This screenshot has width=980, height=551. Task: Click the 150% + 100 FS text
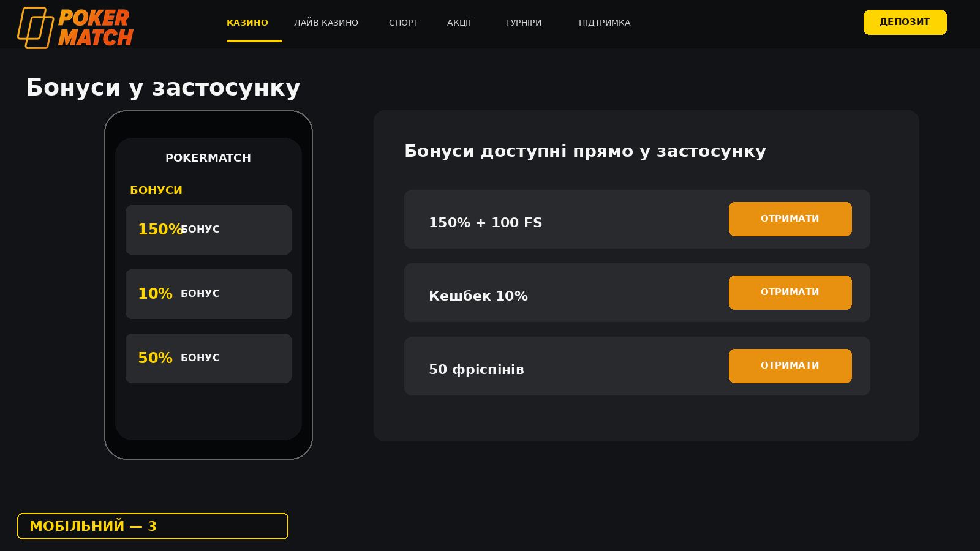pos(485,222)
